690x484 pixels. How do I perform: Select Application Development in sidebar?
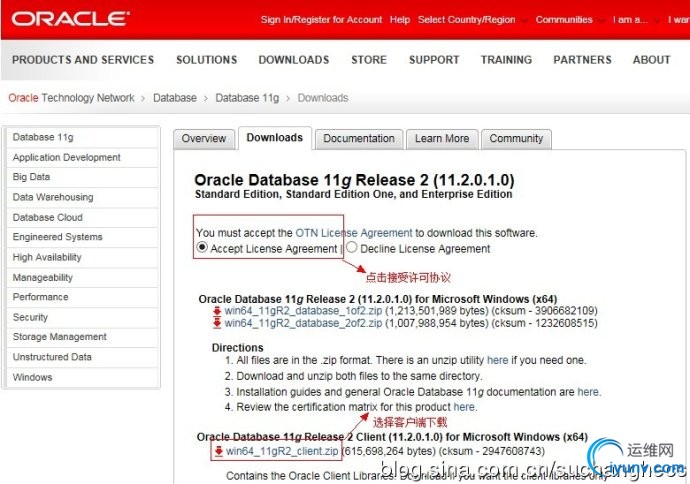click(82, 158)
